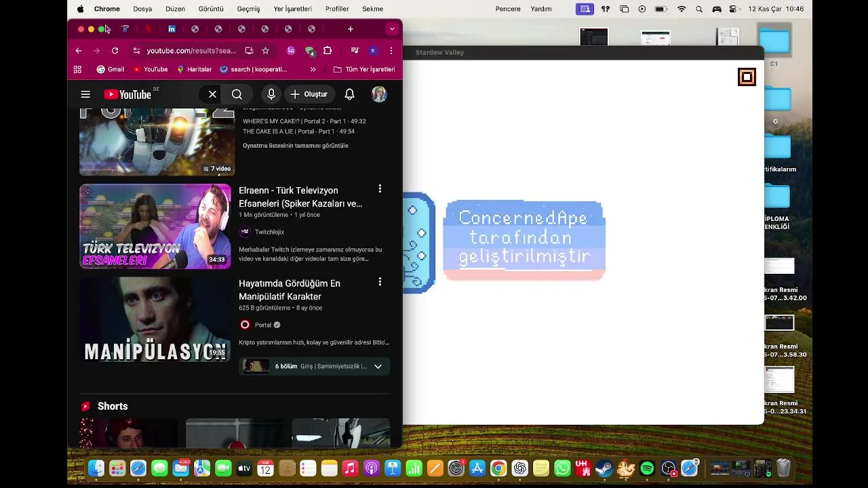The height and width of the screenshot is (488, 868).
Task: Start voice search with microphone icon
Action: pyautogui.click(x=271, y=94)
